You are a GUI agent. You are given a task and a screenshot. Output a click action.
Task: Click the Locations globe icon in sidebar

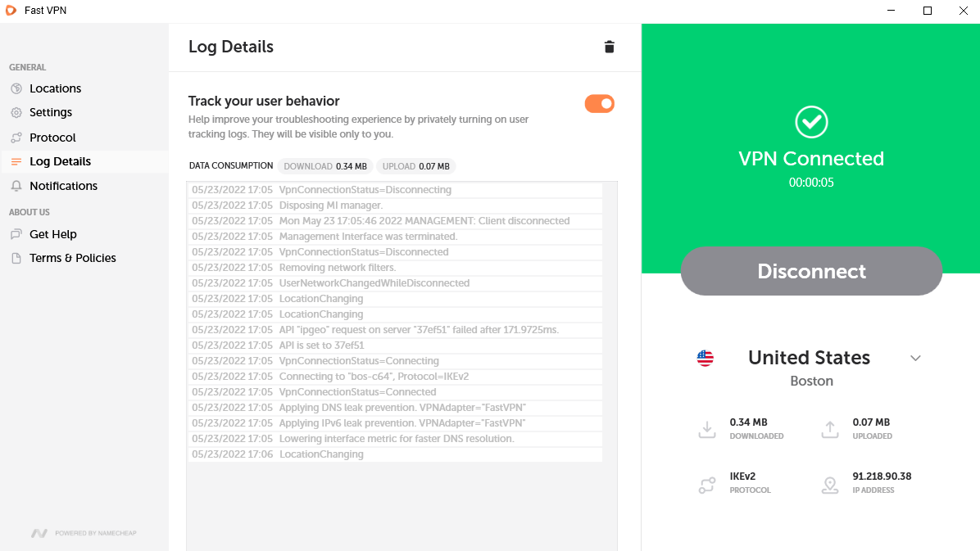tap(16, 88)
